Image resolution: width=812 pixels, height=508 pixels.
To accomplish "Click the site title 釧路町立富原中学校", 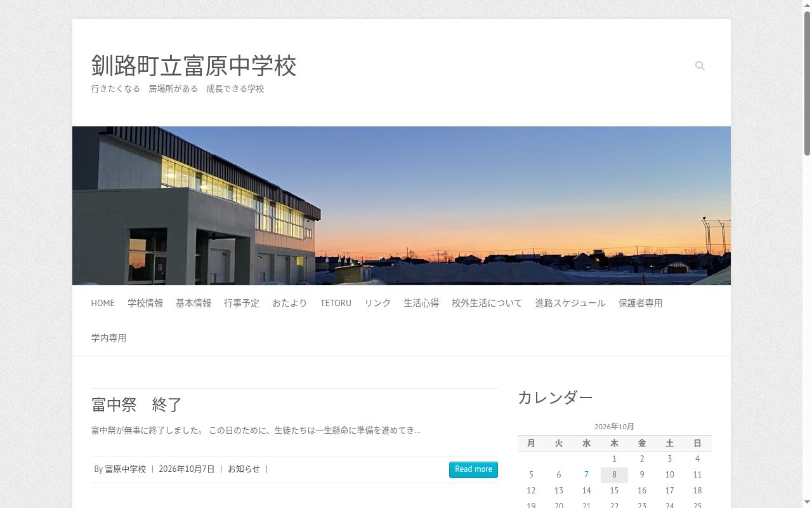I will tap(194, 66).
